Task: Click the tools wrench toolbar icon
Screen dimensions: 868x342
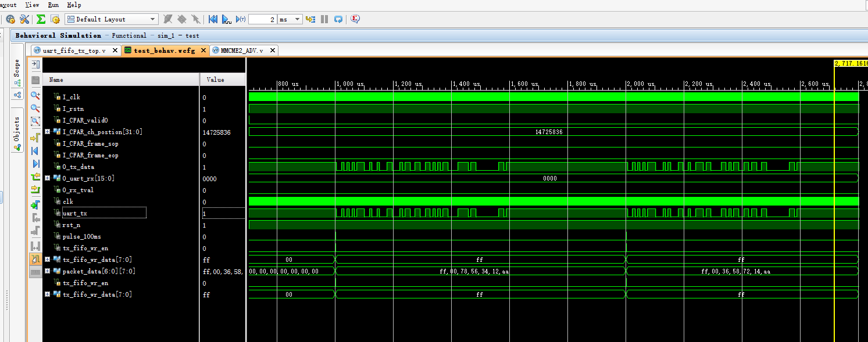Action: (x=24, y=19)
